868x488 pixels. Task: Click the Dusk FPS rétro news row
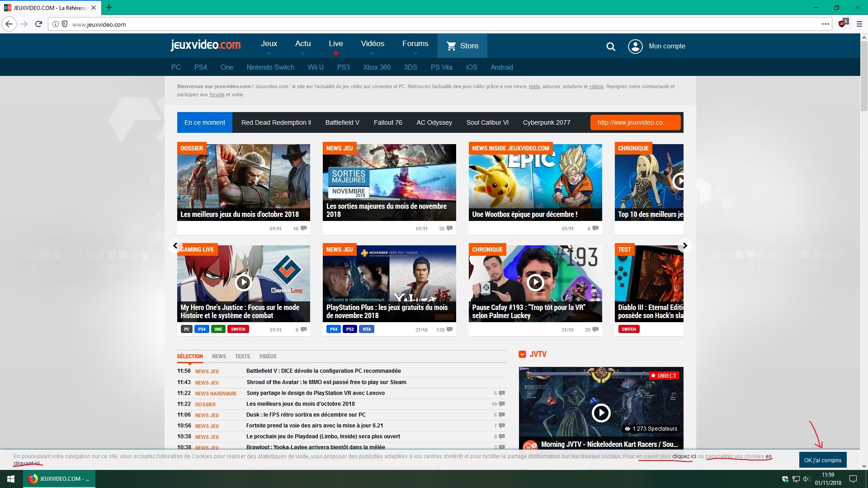[341, 415]
